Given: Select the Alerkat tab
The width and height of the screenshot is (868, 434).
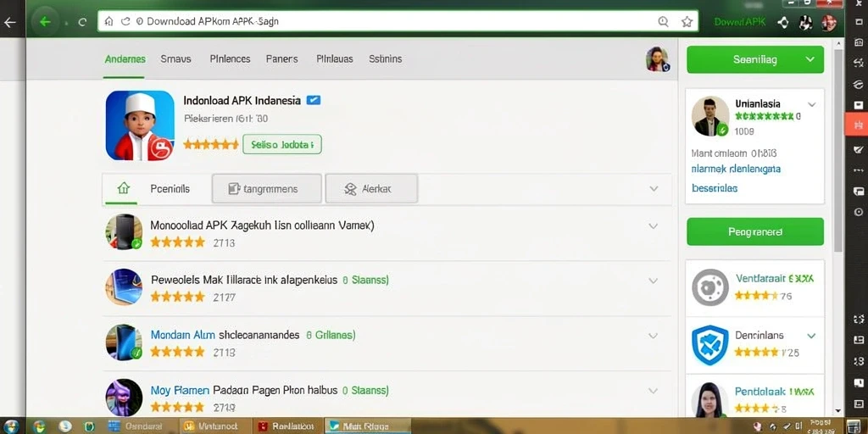Looking at the screenshot, I should pyautogui.click(x=371, y=189).
